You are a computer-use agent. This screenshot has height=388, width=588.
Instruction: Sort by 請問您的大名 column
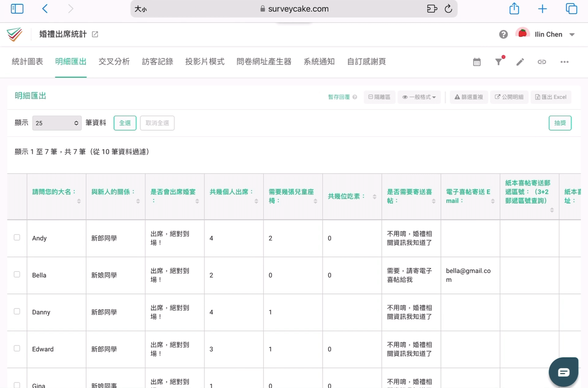click(x=79, y=201)
